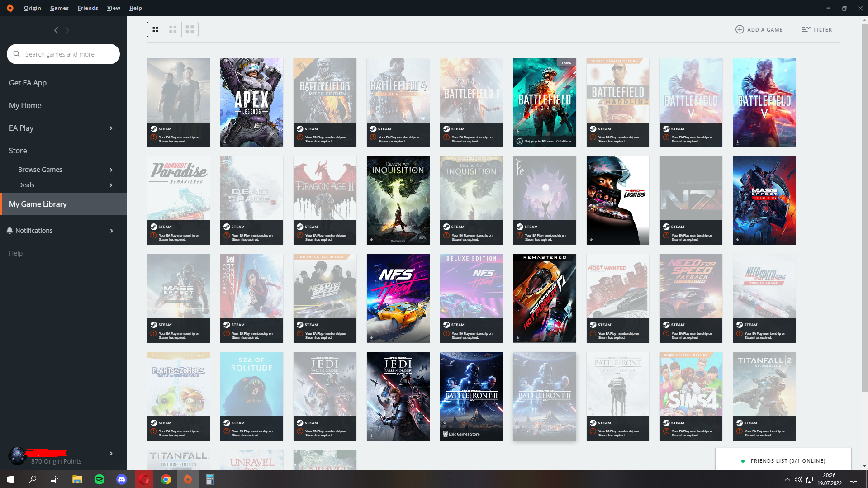The image size is (868, 488).
Task: Click download icon on NFS Heat tile
Action: [x=371, y=338]
